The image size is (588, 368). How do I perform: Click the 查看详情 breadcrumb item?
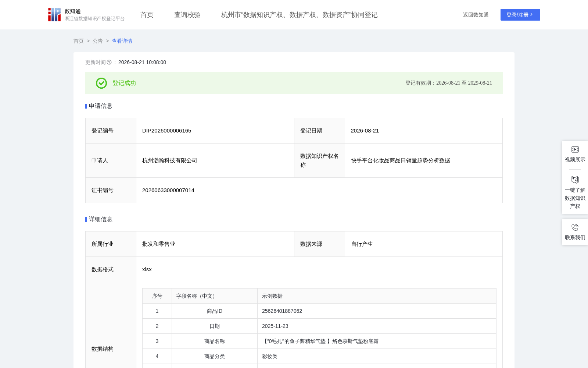(x=122, y=41)
